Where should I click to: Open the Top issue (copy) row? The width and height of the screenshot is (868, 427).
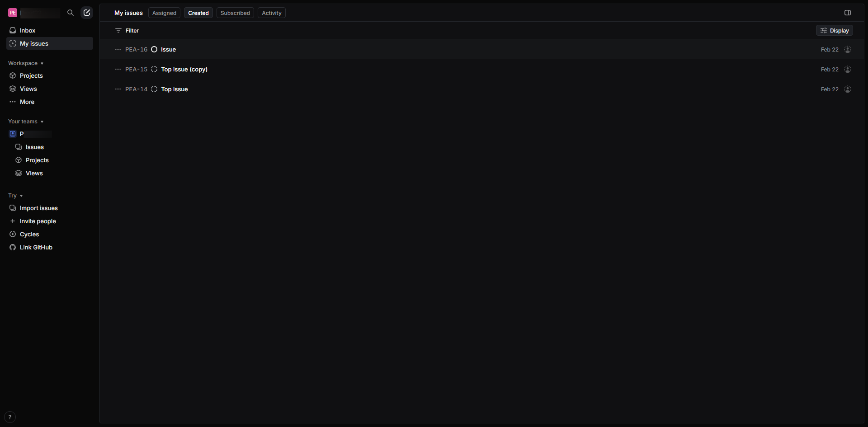click(x=482, y=70)
